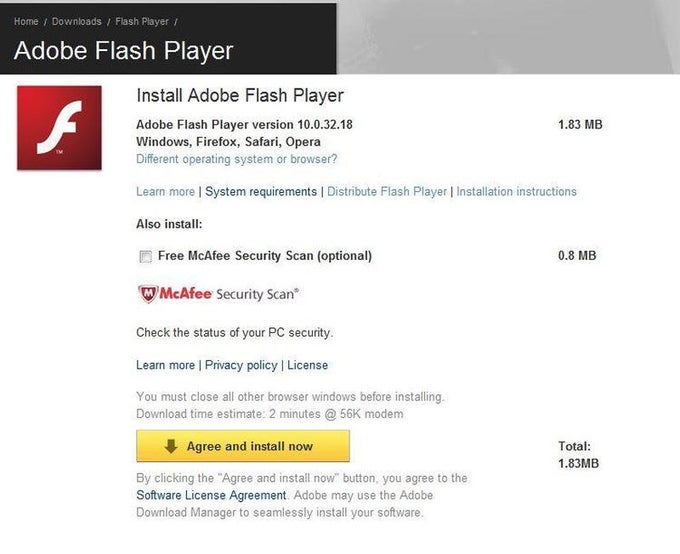Click the download arrow on the yellow button

(x=171, y=446)
